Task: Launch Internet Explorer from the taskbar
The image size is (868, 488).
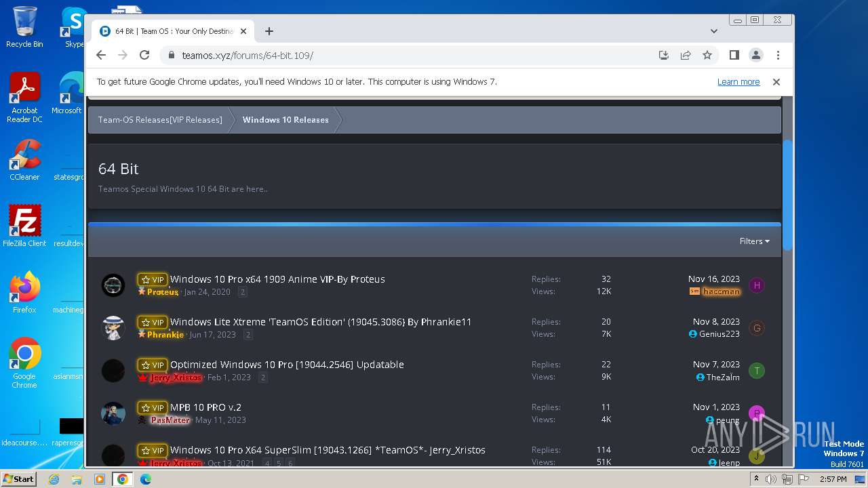Action: [x=54, y=479]
